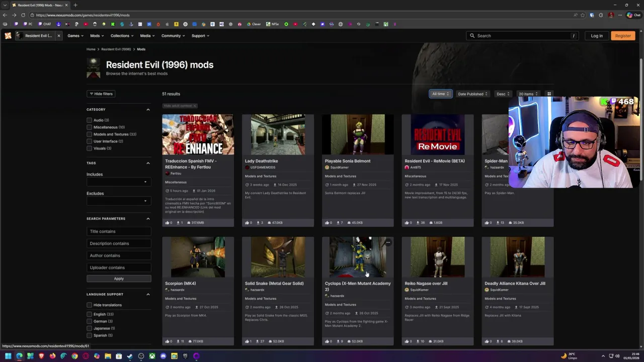
Task: Add page to favorites with star icon
Action: (582, 15)
